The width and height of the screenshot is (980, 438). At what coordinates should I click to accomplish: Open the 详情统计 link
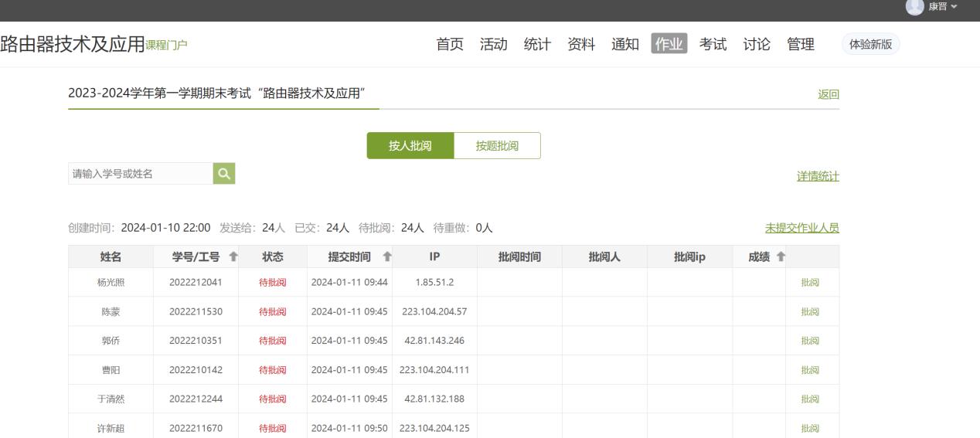pos(818,176)
